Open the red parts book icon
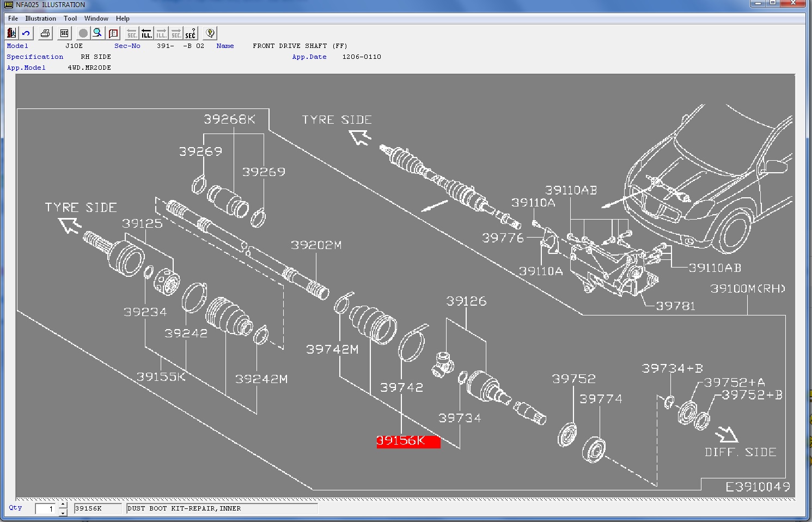Screen dimensions: 812x522 click(x=113, y=33)
